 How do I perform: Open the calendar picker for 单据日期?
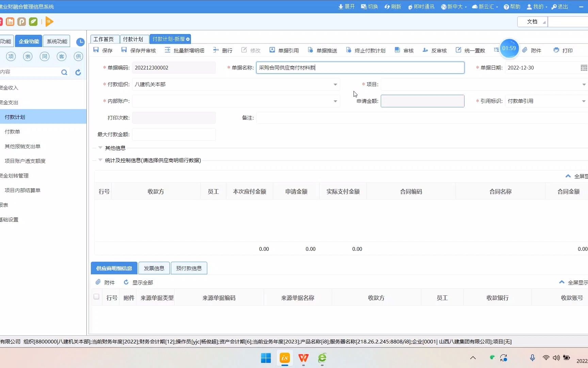[x=584, y=68]
